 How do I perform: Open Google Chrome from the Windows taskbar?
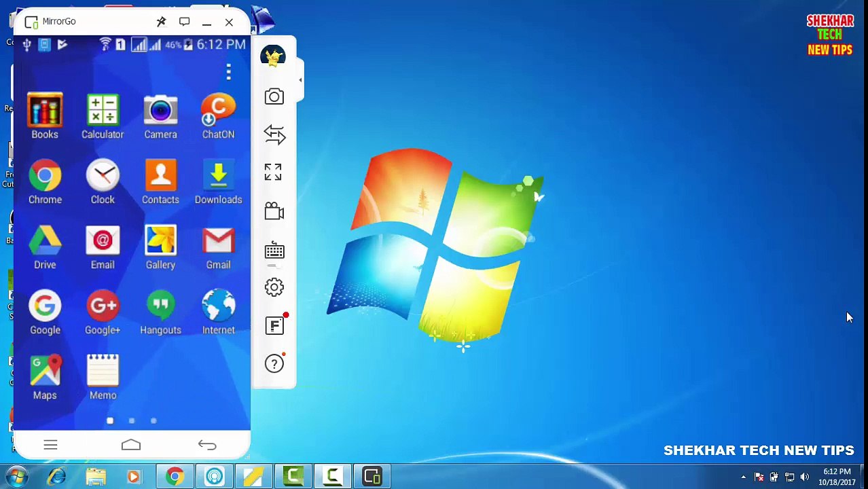click(x=175, y=477)
